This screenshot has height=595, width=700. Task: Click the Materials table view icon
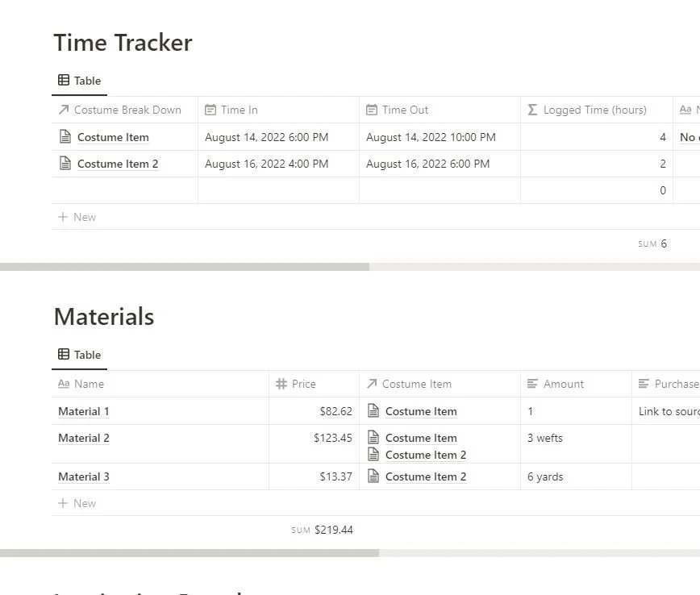coord(64,355)
